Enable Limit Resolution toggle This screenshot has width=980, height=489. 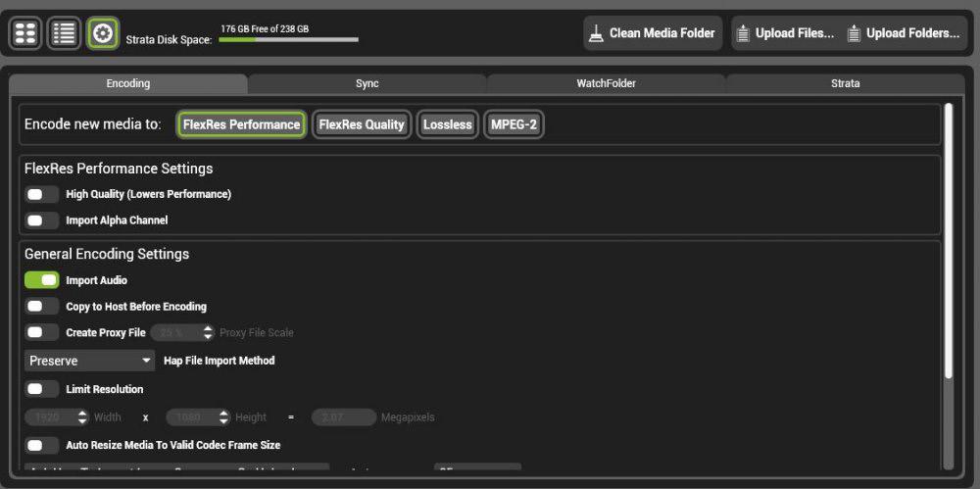click(x=42, y=389)
